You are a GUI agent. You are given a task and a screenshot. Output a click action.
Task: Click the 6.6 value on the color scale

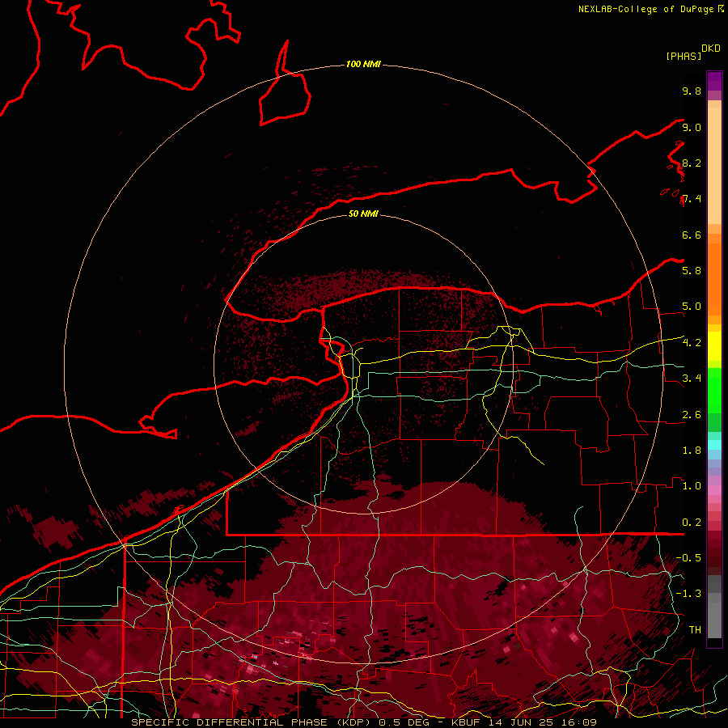click(x=692, y=235)
